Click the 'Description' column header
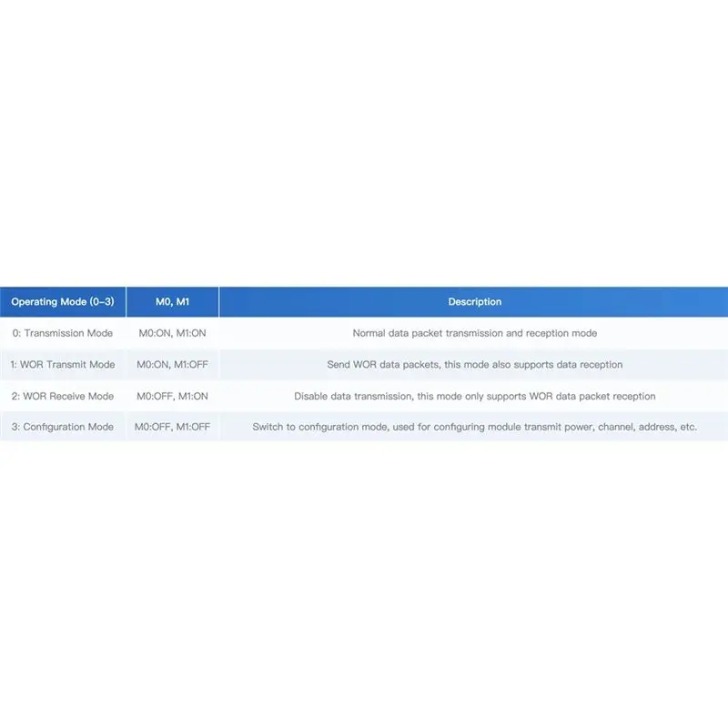 (x=474, y=302)
